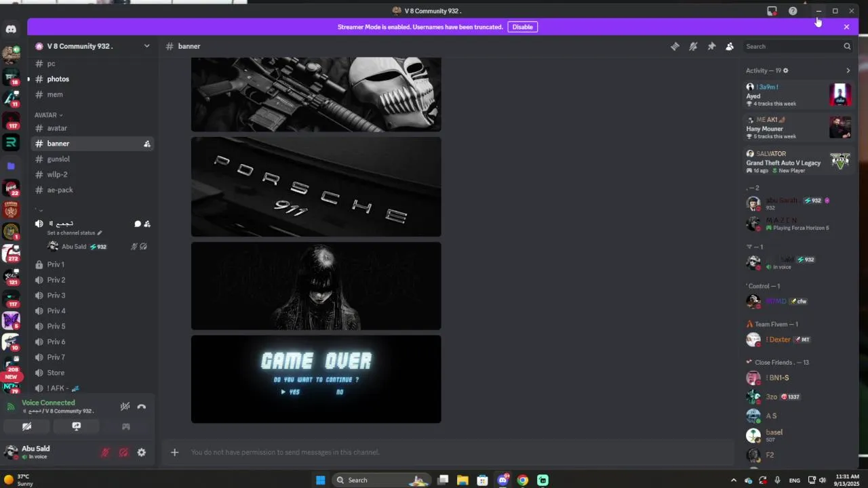This screenshot has width=868, height=488.
Task: Open the GAME OVER banner image
Action: [x=316, y=379]
